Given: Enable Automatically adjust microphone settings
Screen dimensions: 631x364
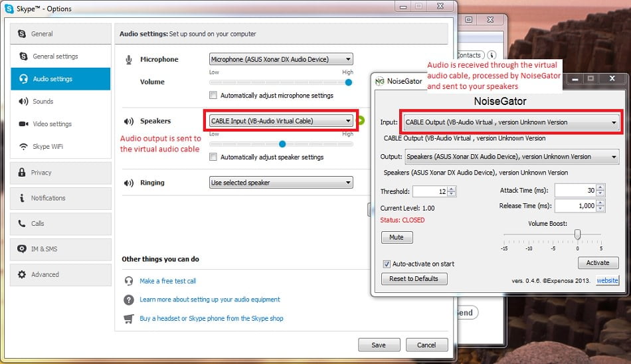Looking at the screenshot, I should pyautogui.click(x=213, y=96).
